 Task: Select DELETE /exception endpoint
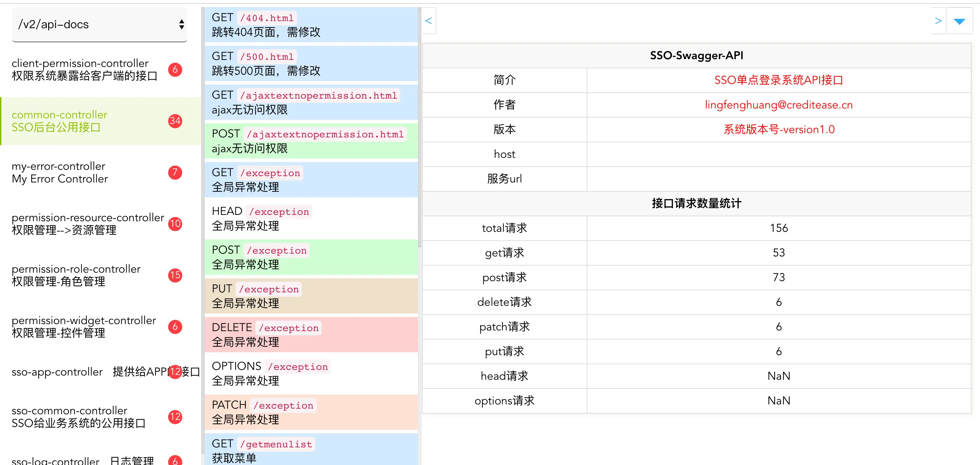point(311,334)
